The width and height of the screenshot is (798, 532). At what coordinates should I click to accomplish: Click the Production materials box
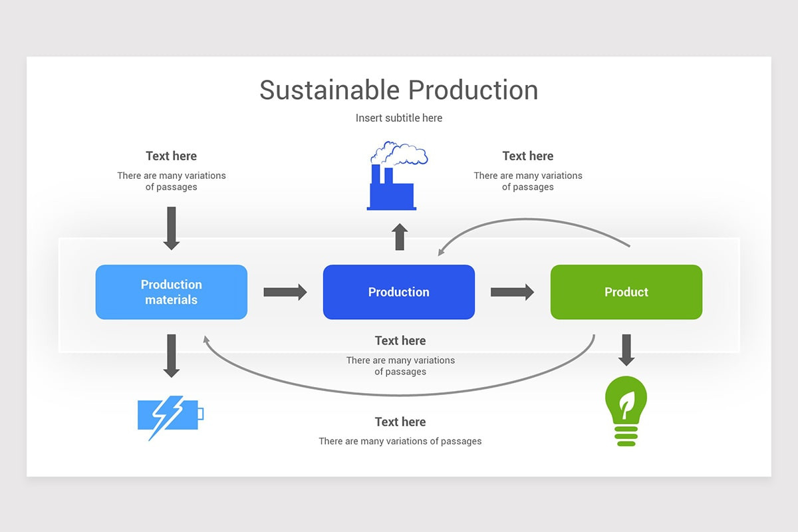[171, 291]
